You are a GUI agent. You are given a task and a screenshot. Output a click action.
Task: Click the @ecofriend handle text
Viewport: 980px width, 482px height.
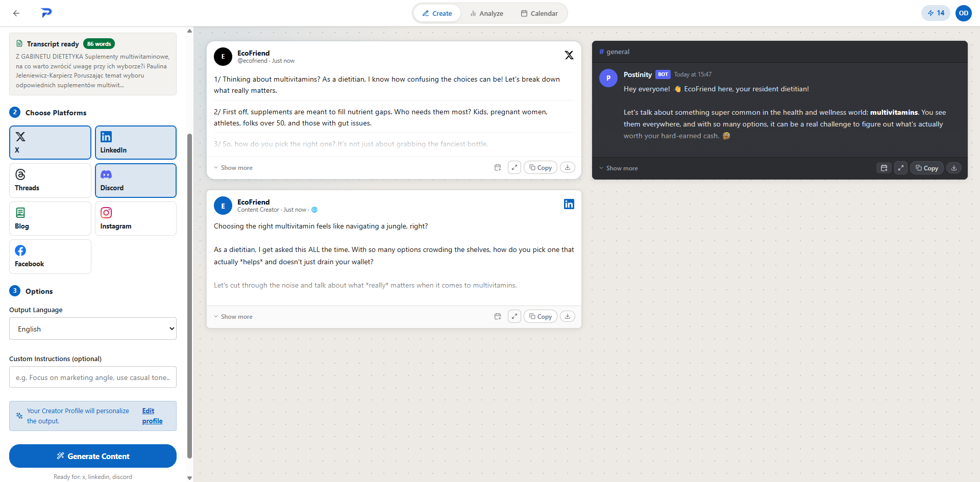(x=252, y=61)
